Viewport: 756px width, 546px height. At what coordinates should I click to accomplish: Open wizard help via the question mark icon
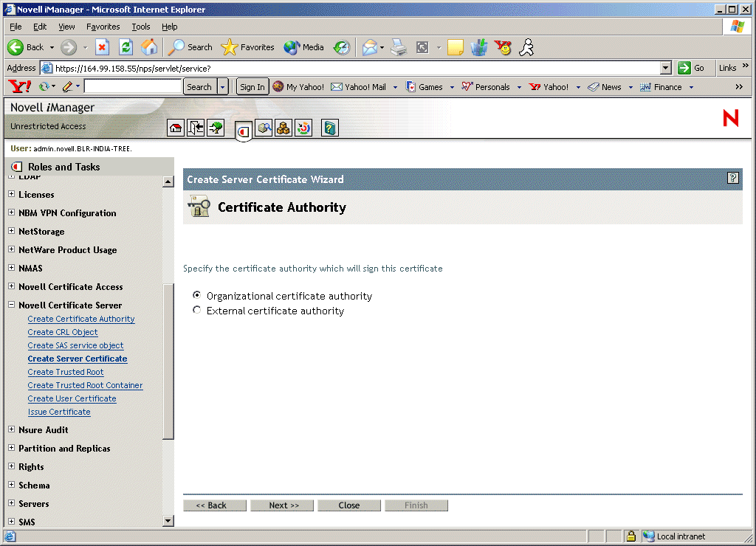pyautogui.click(x=733, y=179)
